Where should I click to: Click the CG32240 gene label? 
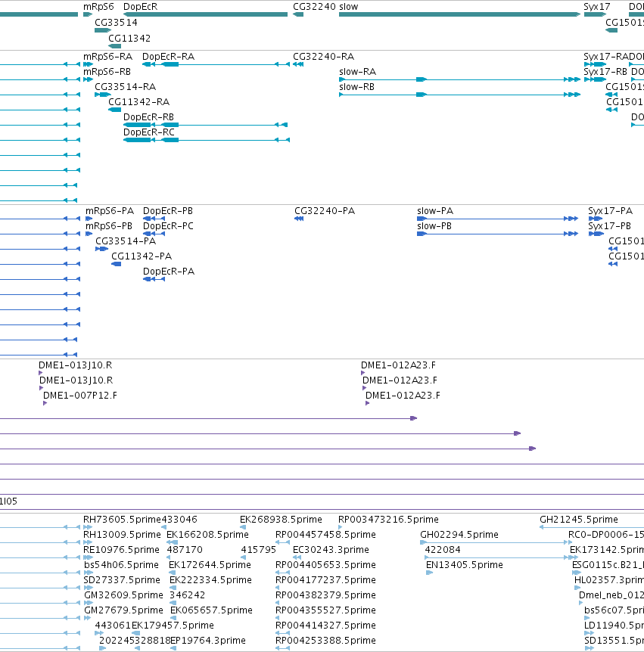click(x=314, y=7)
